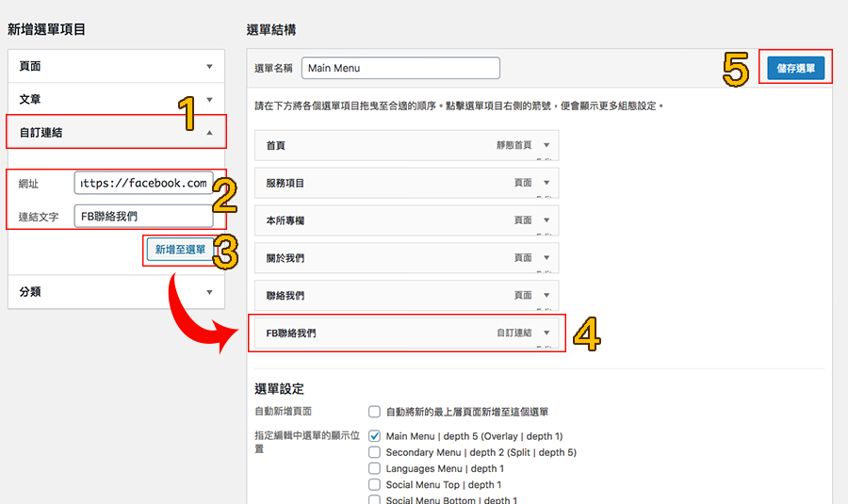848x504 pixels.
Task: Expand the 文章 panel arrow
Action: click(209, 100)
